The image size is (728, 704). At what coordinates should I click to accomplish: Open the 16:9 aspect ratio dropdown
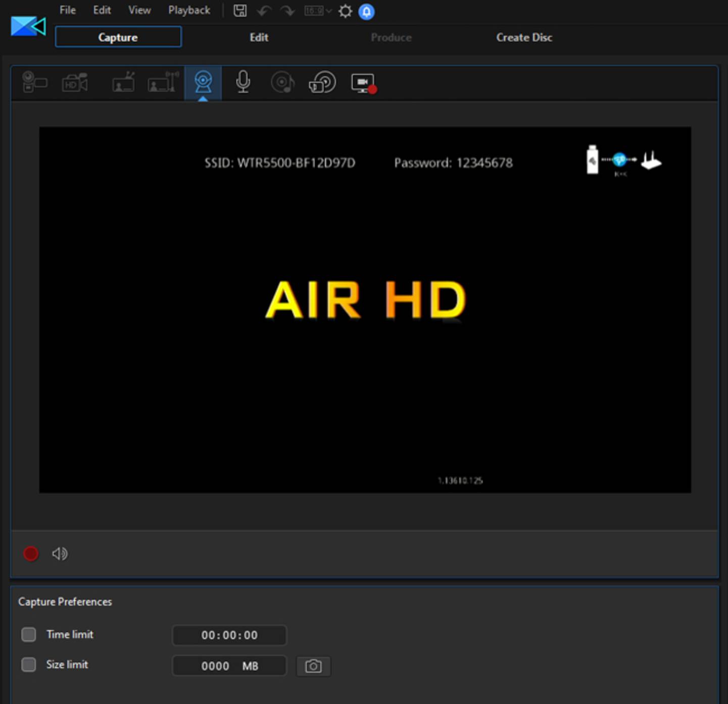(318, 11)
